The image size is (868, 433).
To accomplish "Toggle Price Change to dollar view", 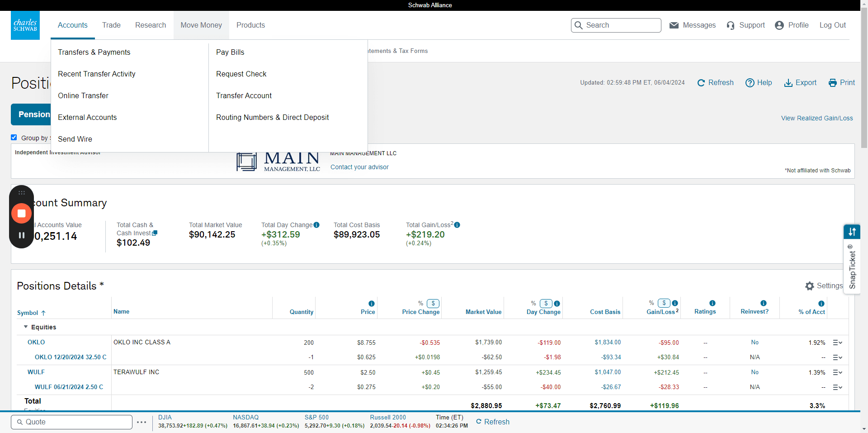I will [x=433, y=304].
